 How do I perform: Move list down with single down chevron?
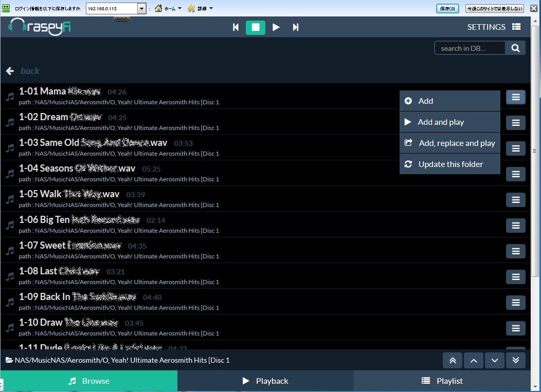pos(495,361)
